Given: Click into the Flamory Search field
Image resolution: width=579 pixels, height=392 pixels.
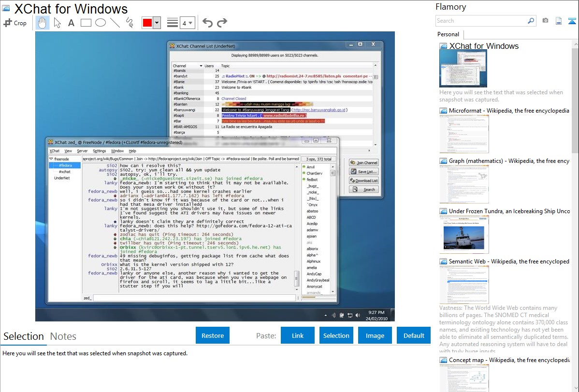Looking at the screenshot, I should pyautogui.click(x=481, y=21).
